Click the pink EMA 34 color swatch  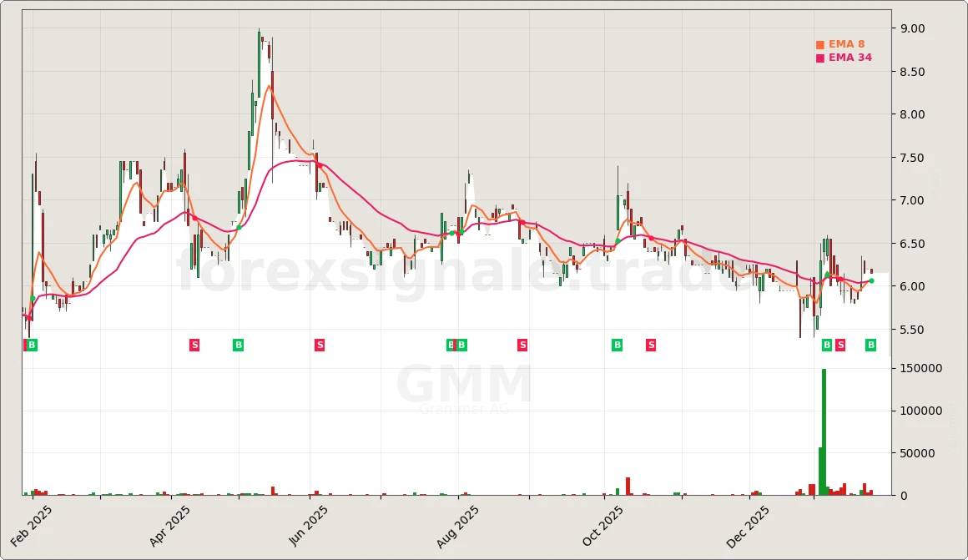coord(819,58)
